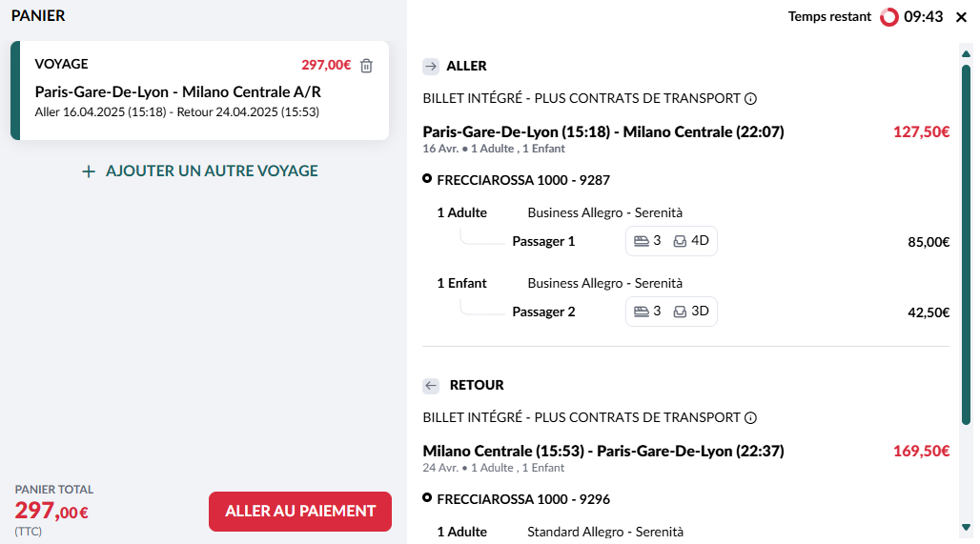
Task: Delete the voyage with trash icon
Action: point(367,66)
